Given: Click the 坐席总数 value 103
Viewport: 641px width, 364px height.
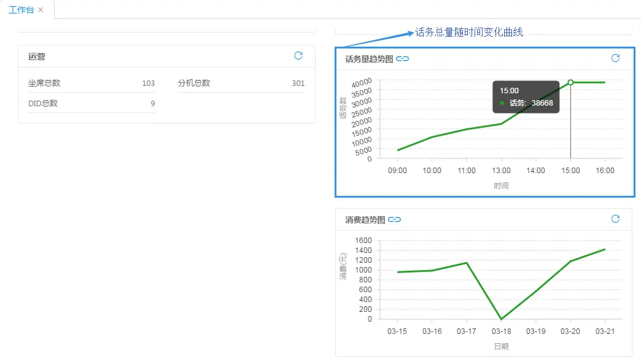Looking at the screenshot, I should tap(148, 82).
